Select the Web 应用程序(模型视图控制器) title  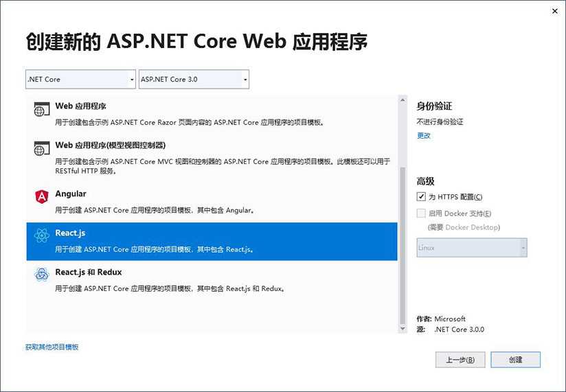point(111,145)
